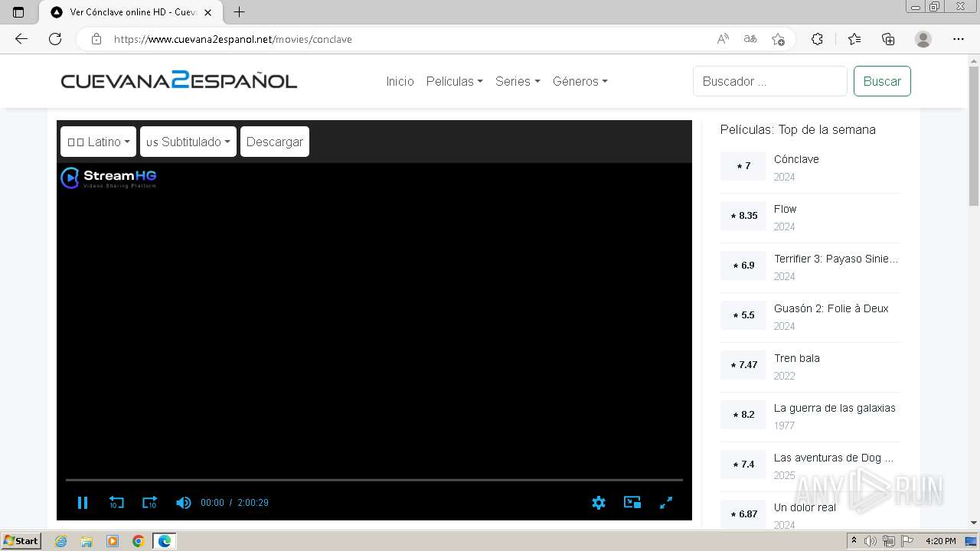Expand the Series menu
Viewport: 980px width, 551px height.
click(x=518, y=81)
